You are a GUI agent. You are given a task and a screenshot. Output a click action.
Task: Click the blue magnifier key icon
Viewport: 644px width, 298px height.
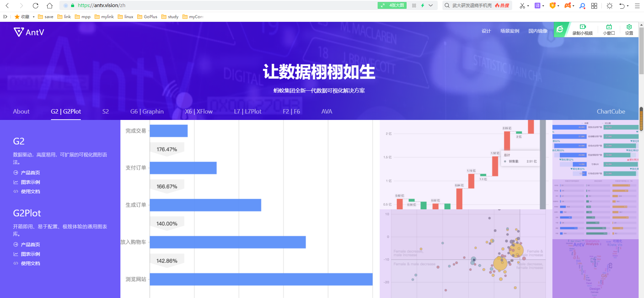click(582, 6)
